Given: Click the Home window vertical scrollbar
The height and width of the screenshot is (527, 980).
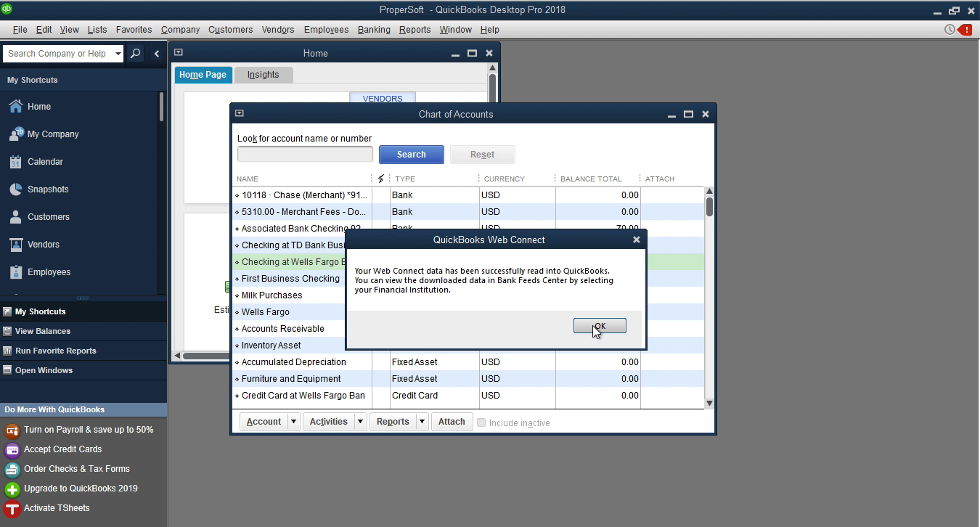Looking at the screenshot, I should (x=492, y=83).
